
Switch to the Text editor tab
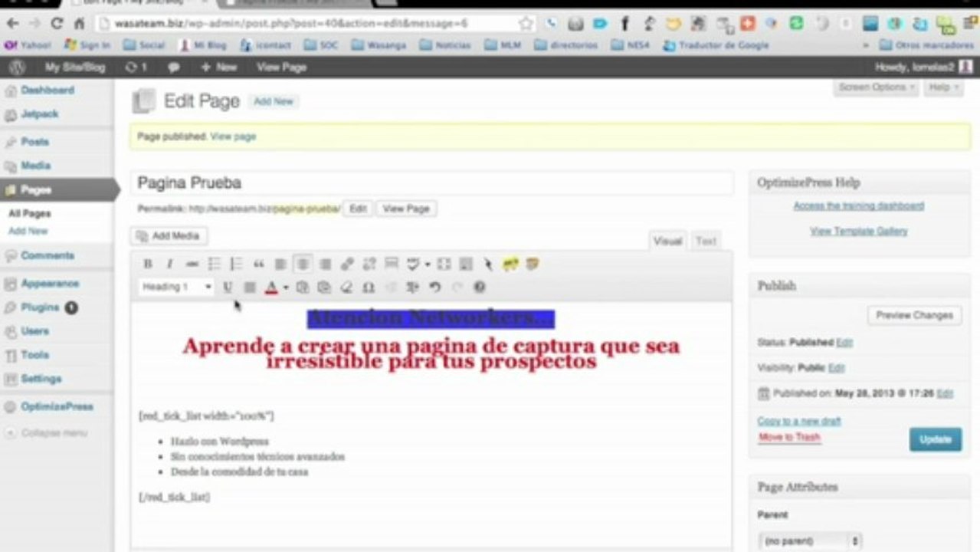(x=706, y=241)
